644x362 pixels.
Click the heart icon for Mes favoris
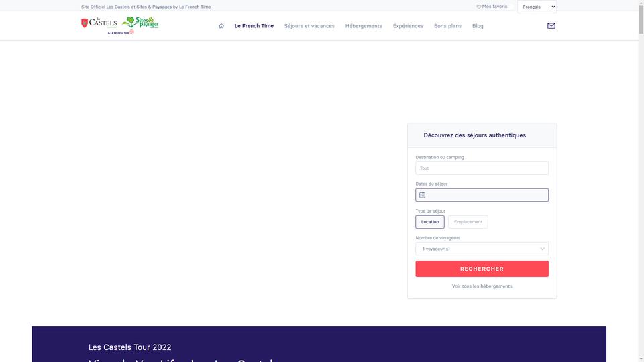[x=478, y=7]
